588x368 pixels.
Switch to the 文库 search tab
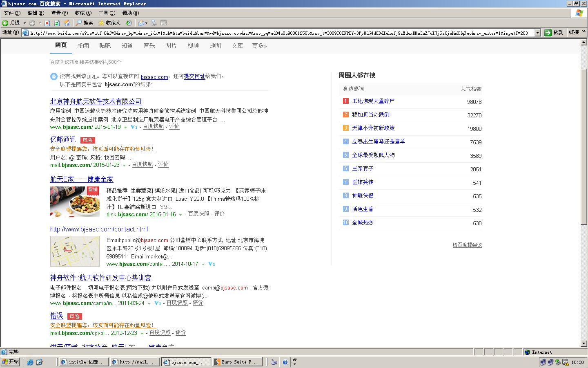coord(237,46)
